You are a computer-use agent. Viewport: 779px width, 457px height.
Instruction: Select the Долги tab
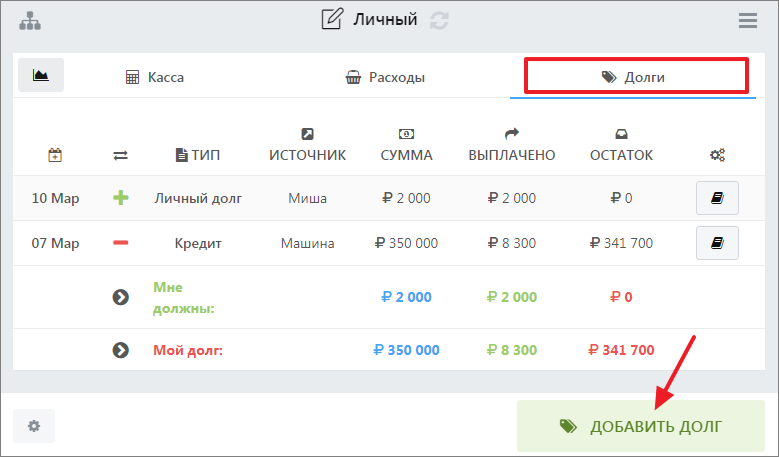tap(634, 77)
